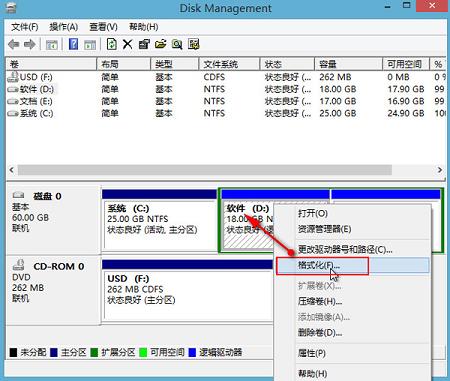The image size is (450, 381).
Task: Click the magnifier search toolbar icon
Action: pos(177,44)
